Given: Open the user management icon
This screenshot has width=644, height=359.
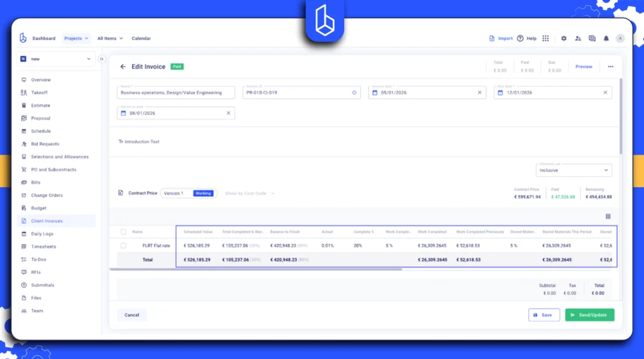Looking at the screenshot, I should point(578,38).
